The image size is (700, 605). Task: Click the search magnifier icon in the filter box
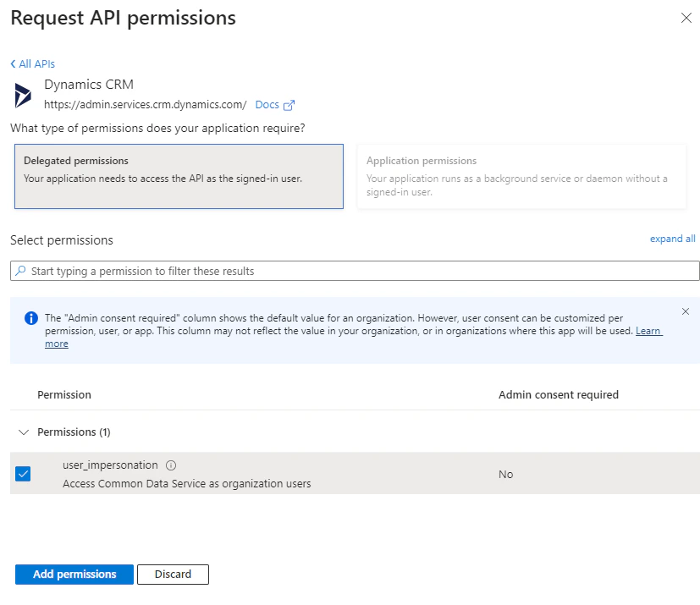tap(20, 271)
